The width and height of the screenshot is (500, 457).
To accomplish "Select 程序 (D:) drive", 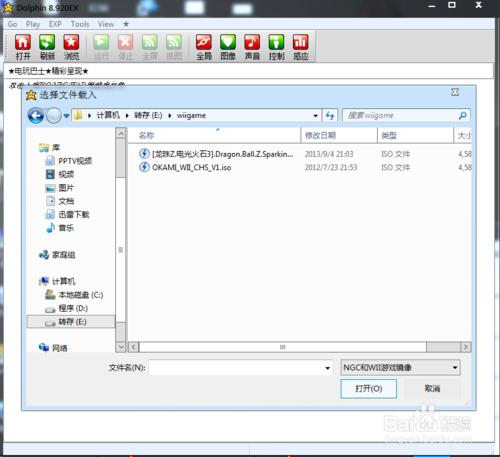I will click(67, 308).
